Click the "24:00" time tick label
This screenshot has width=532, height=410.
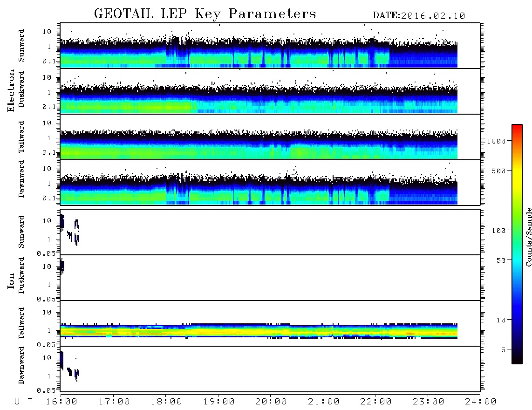481,402
